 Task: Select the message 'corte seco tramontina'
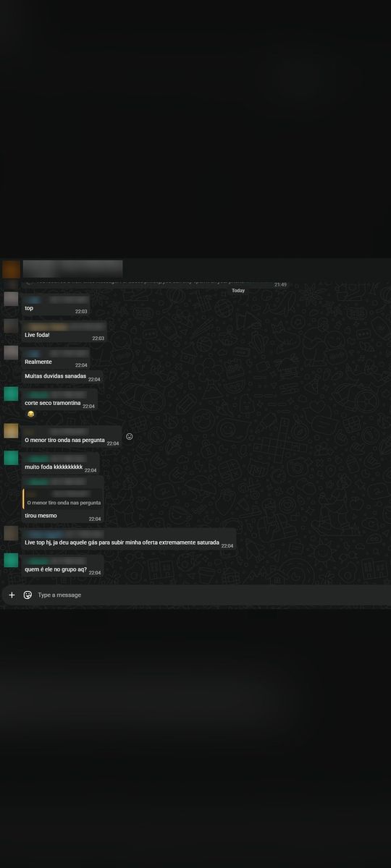click(52, 403)
